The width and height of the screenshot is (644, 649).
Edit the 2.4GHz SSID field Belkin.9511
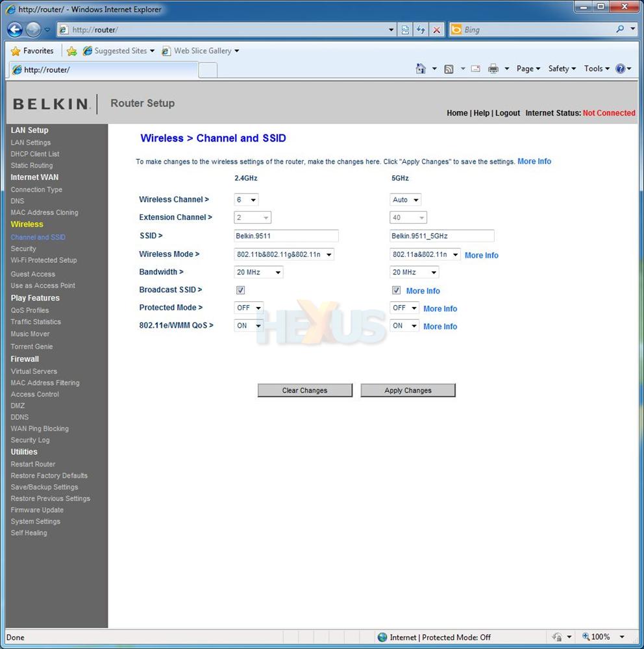(x=286, y=236)
